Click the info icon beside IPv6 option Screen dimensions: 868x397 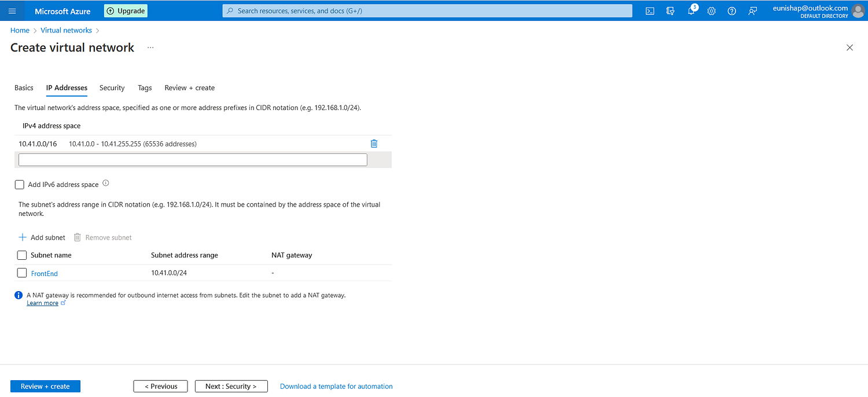tap(106, 183)
